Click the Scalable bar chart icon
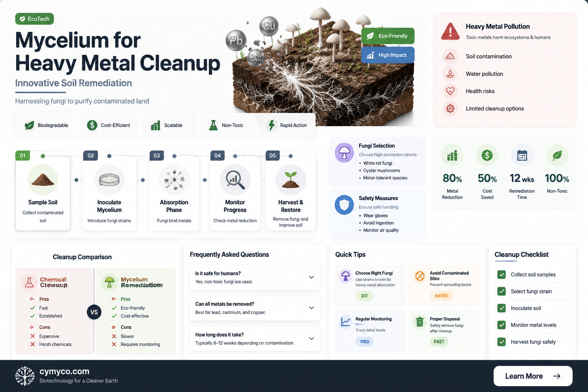This screenshot has height=392, width=588. tap(155, 125)
